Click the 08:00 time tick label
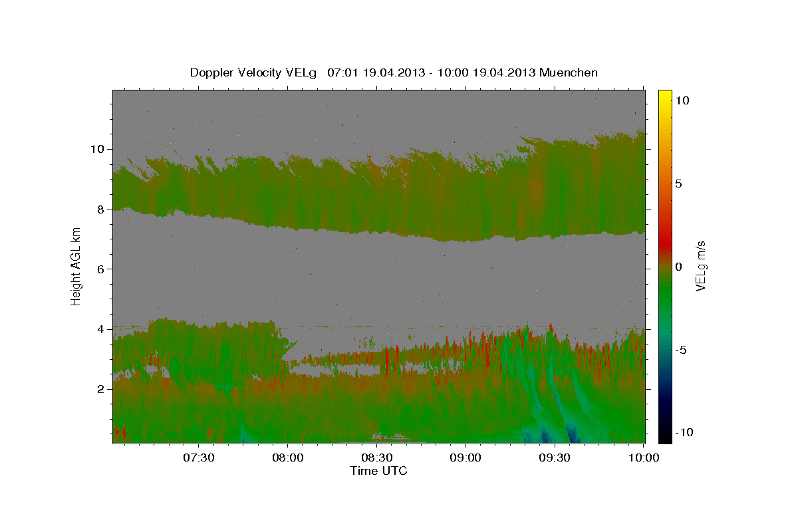The height and width of the screenshot is (532, 798). [287, 458]
